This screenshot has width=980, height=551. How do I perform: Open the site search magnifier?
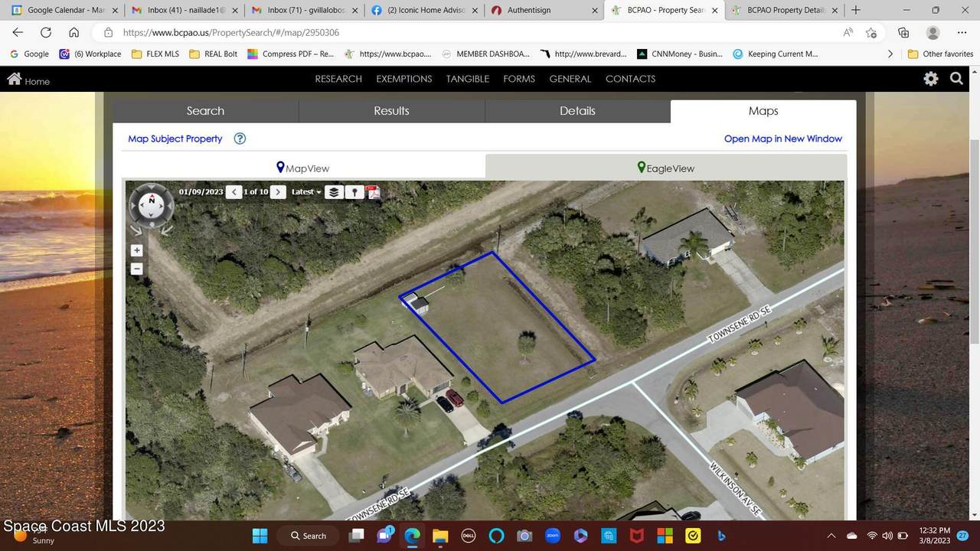tap(956, 79)
